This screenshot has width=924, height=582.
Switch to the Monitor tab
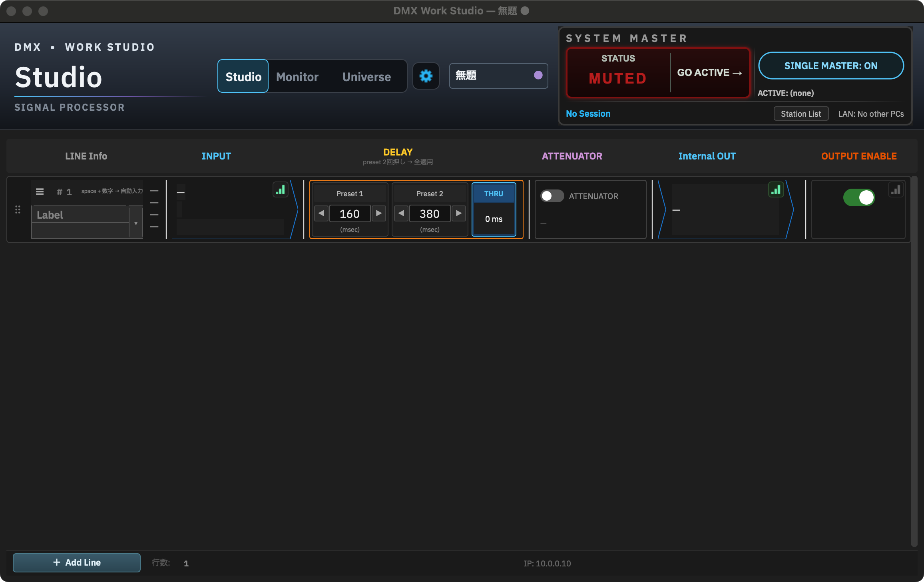tap(297, 76)
